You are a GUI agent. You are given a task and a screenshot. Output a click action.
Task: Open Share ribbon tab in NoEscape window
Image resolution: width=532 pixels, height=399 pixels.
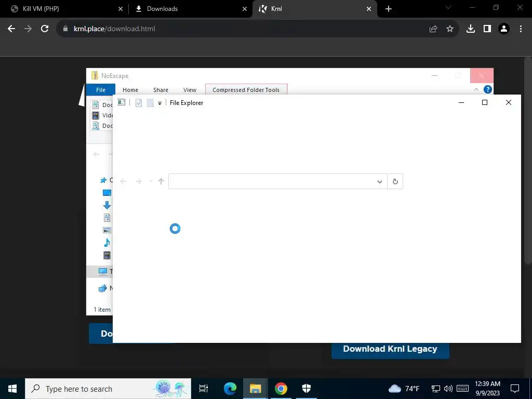click(x=161, y=90)
